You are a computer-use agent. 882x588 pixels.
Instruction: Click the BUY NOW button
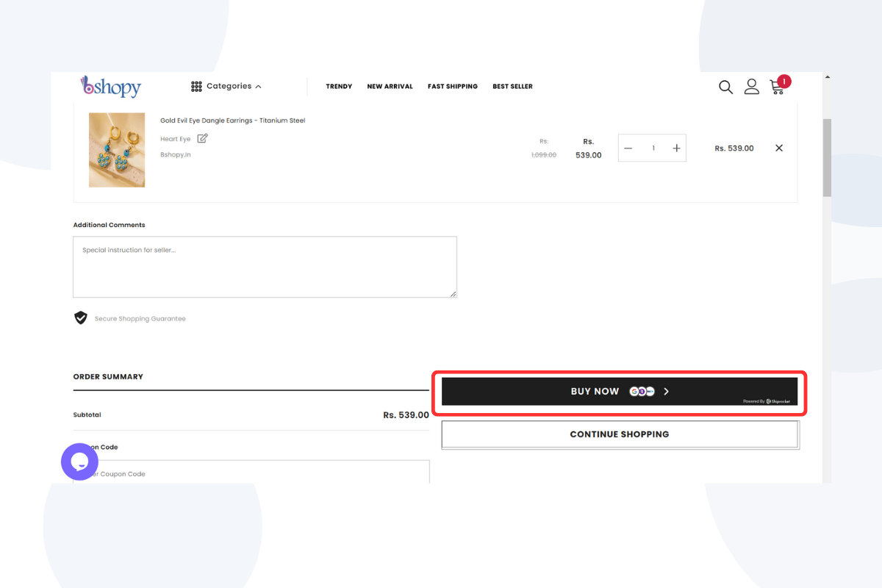pos(620,392)
